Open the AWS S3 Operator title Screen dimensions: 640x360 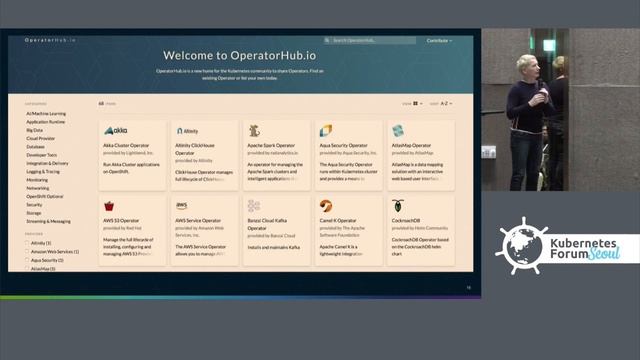point(121,220)
